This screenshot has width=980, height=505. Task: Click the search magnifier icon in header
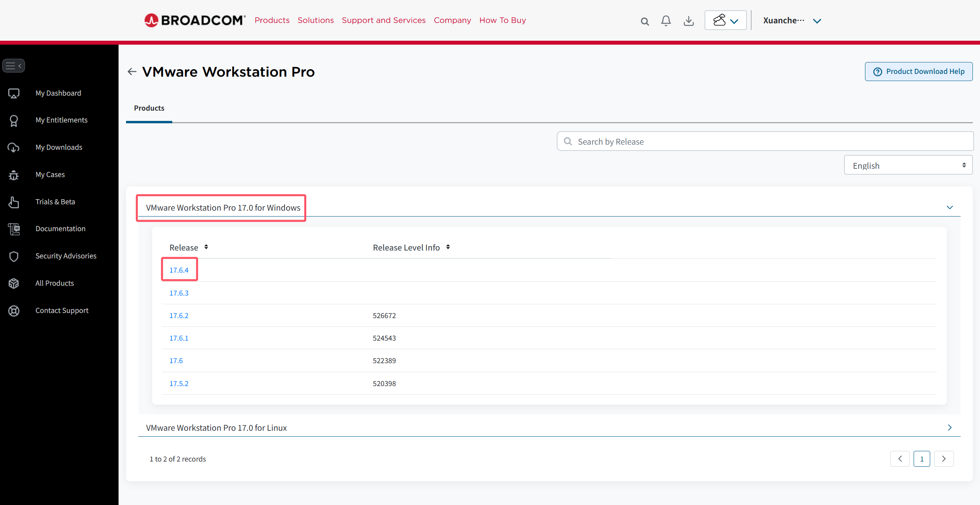click(645, 21)
